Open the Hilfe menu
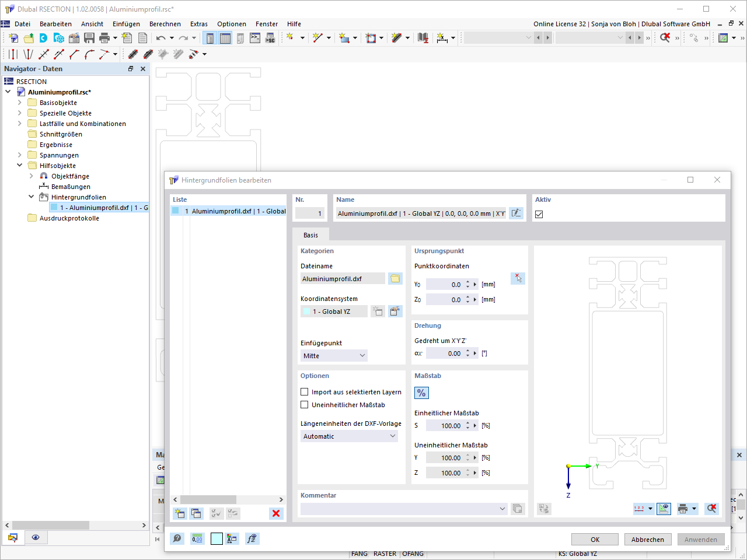This screenshot has width=747, height=560. pyautogui.click(x=294, y=24)
